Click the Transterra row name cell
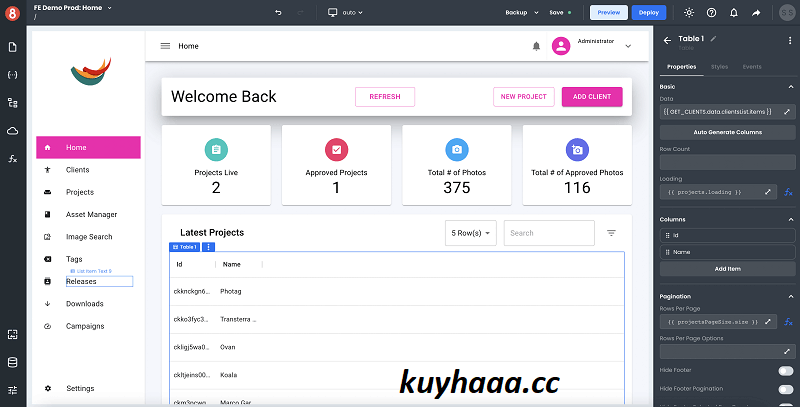Image resolution: width=800 pixels, height=407 pixels. [x=238, y=319]
